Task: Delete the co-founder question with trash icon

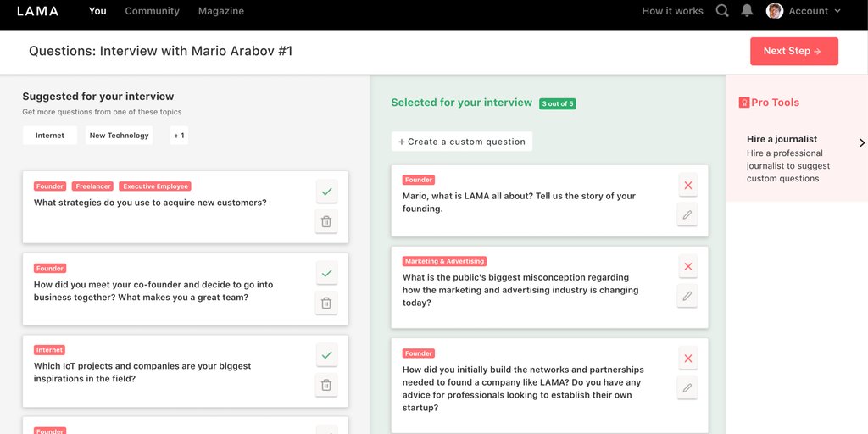Action: [x=326, y=303]
